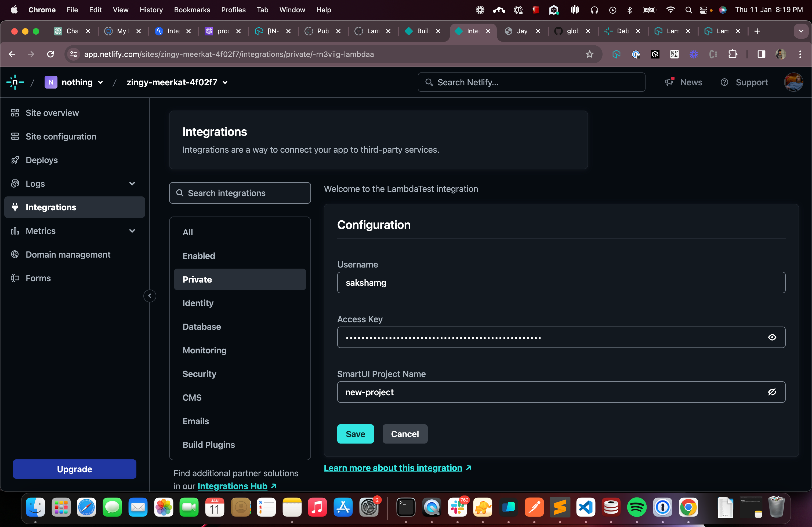Image resolution: width=812 pixels, height=527 pixels.
Task: Bookmark page with star icon
Action: [x=589, y=54]
